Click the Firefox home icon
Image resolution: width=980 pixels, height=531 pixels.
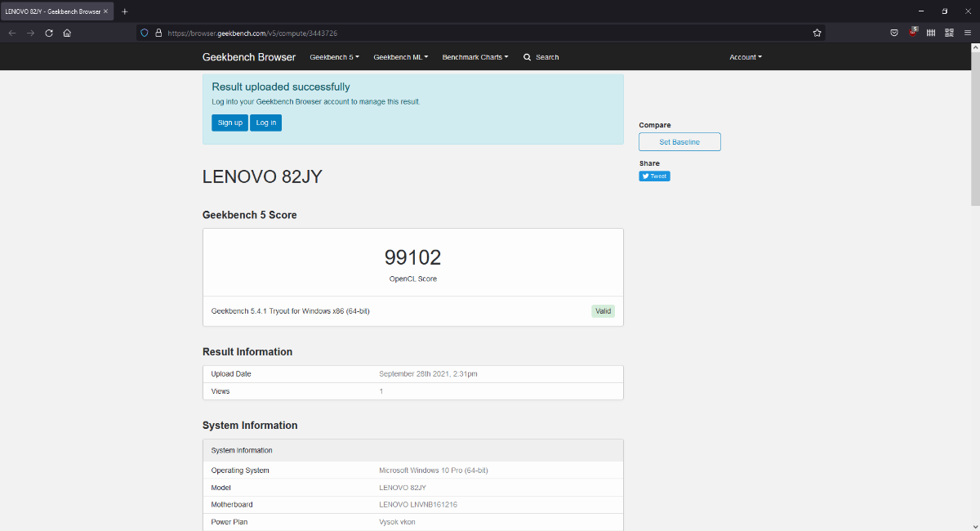click(x=67, y=33)
